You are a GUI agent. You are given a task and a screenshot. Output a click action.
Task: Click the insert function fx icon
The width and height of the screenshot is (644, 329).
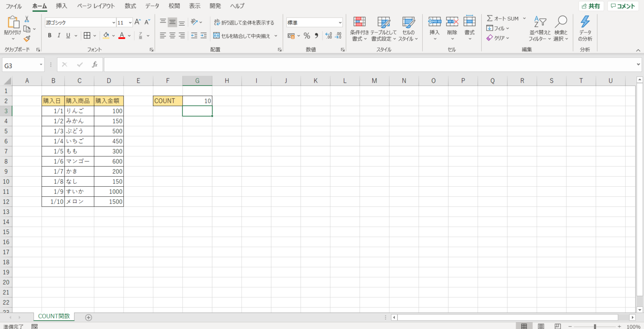pos(95,65)
